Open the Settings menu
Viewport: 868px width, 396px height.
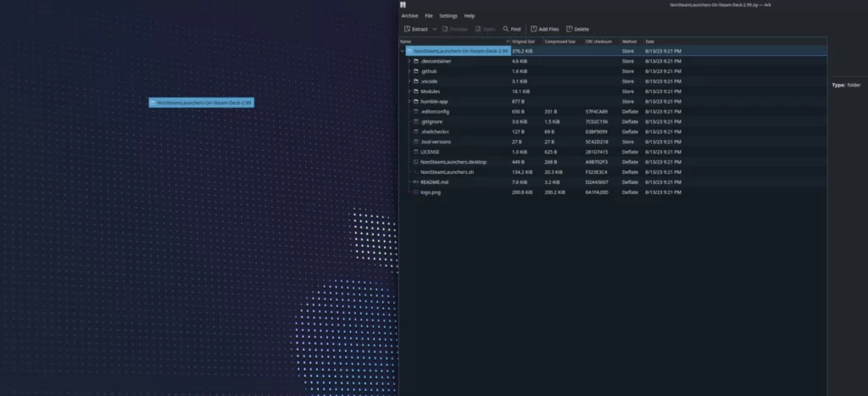[x=448, y=16]
